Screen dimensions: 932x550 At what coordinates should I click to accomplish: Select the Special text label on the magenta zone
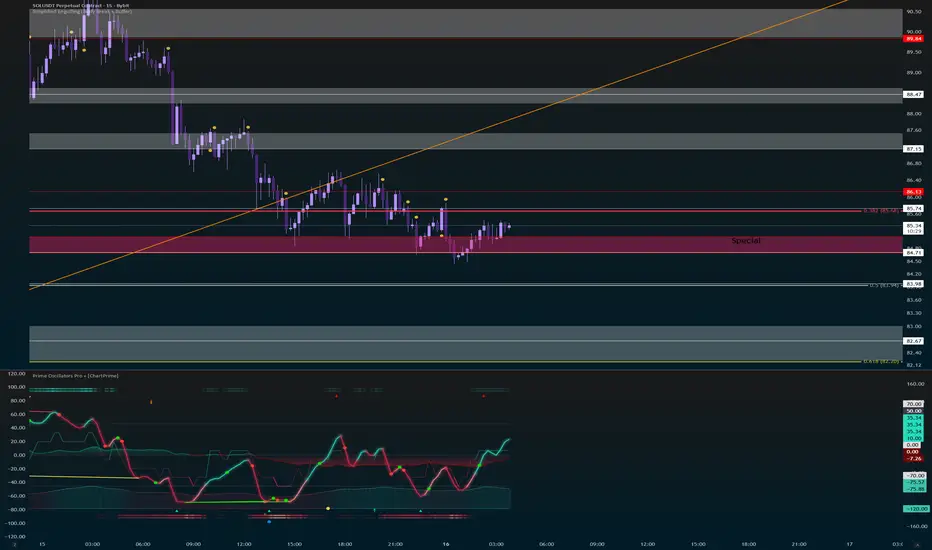pyautogui.click(x=745, y=240)
